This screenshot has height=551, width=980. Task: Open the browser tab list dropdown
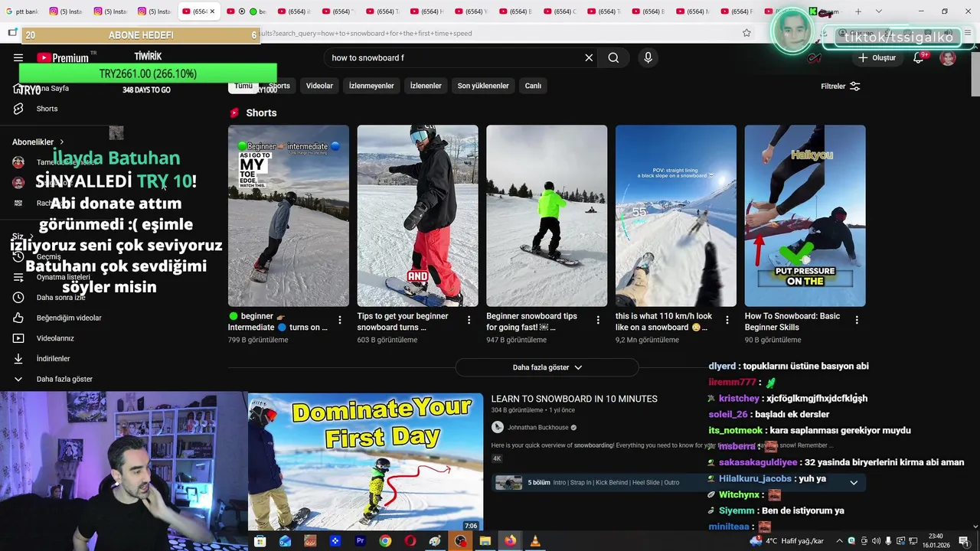(878, 11)
